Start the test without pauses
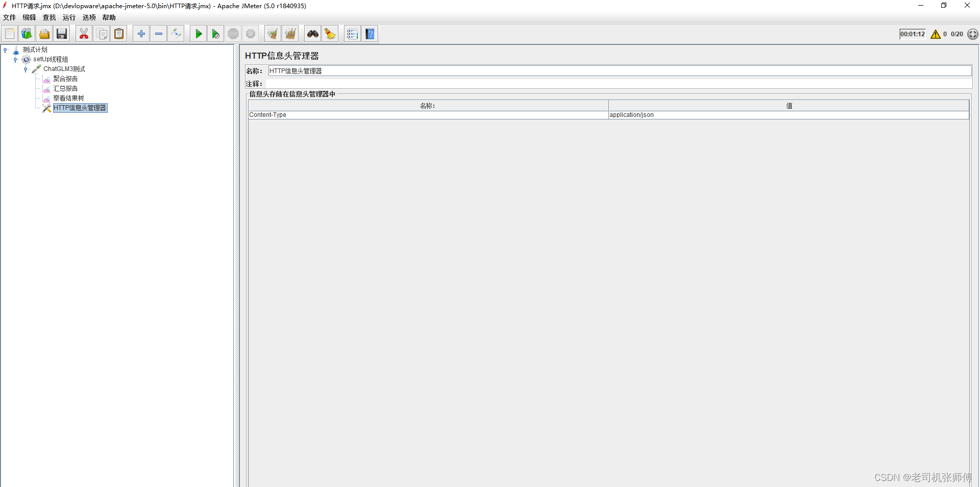 tap(216, 34)
